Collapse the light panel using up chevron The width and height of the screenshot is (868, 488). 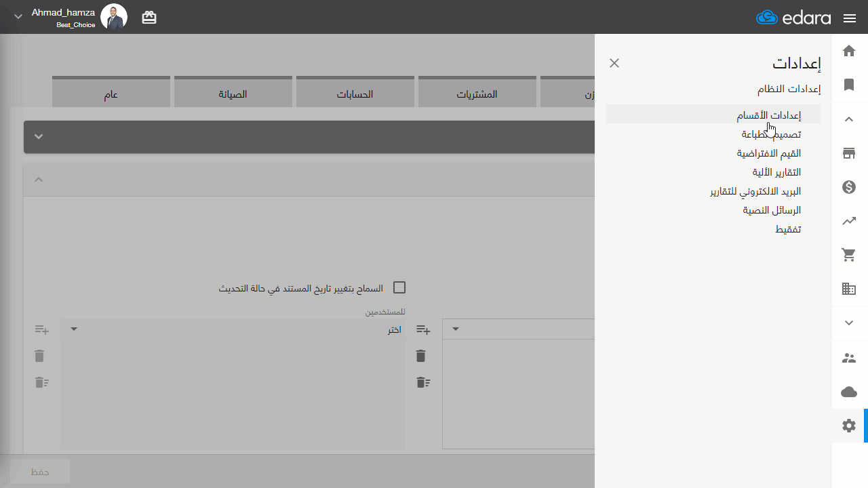pyautogui.click(x=39, y=180)
